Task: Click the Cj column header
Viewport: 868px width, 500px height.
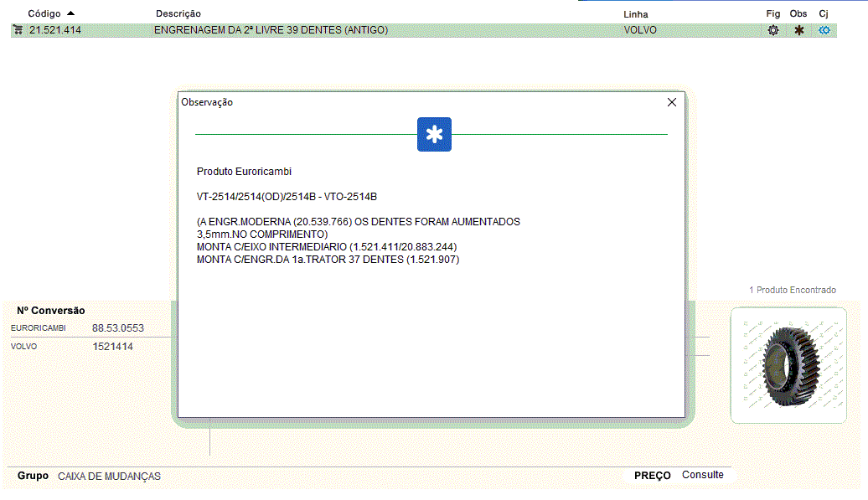Action: tap(824, 14)
